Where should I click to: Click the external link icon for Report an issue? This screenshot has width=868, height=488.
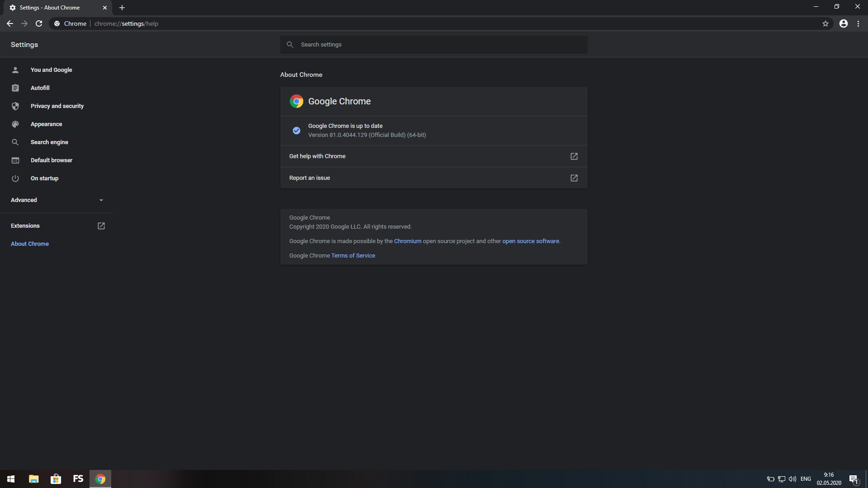pos(574,178)
